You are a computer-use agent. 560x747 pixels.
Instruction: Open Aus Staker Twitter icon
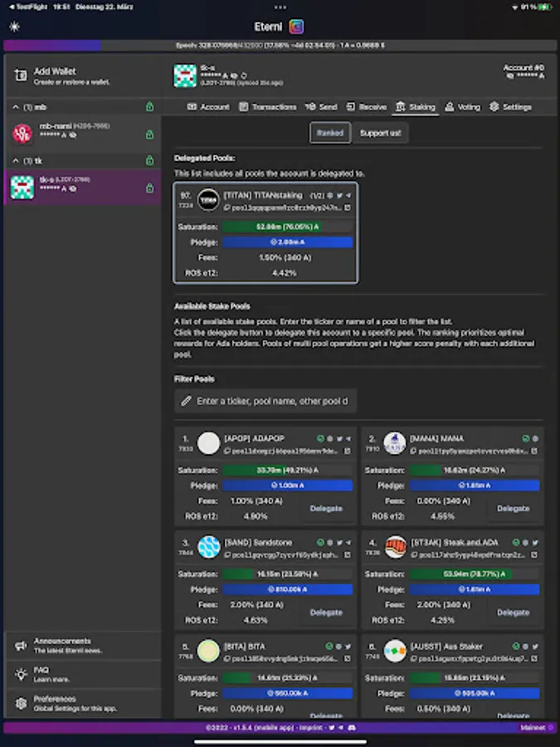click(535, 647)
